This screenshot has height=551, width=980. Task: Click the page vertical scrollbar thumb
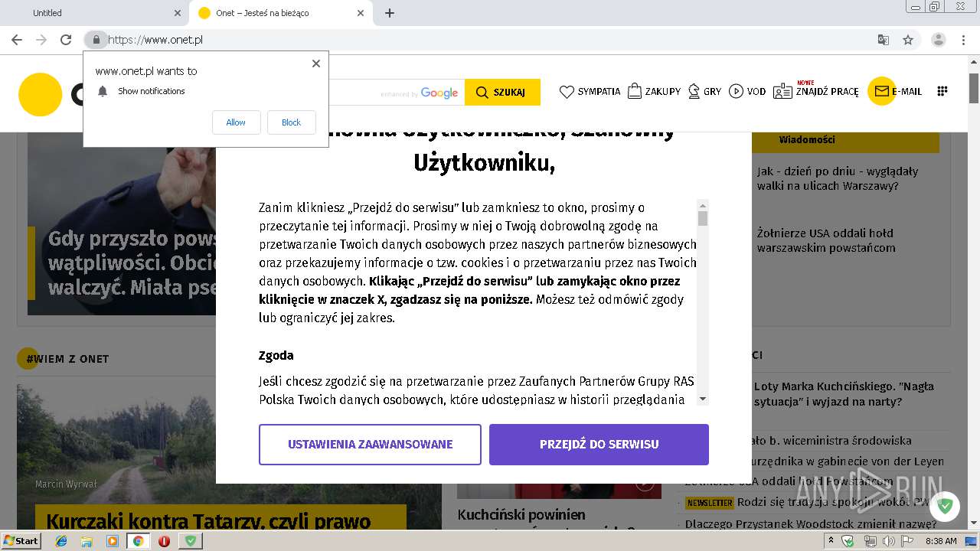point(974,88)
